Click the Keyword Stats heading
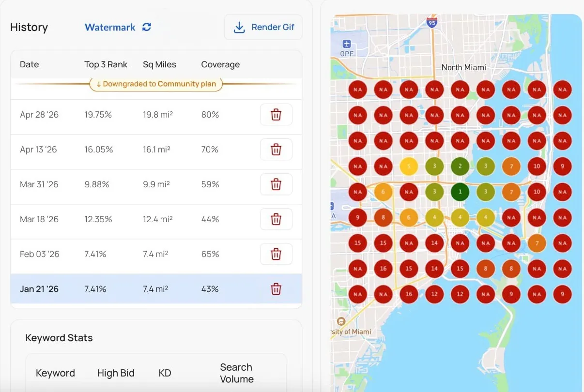This screenshot has width=584, height=392. (x=59, y=338)
